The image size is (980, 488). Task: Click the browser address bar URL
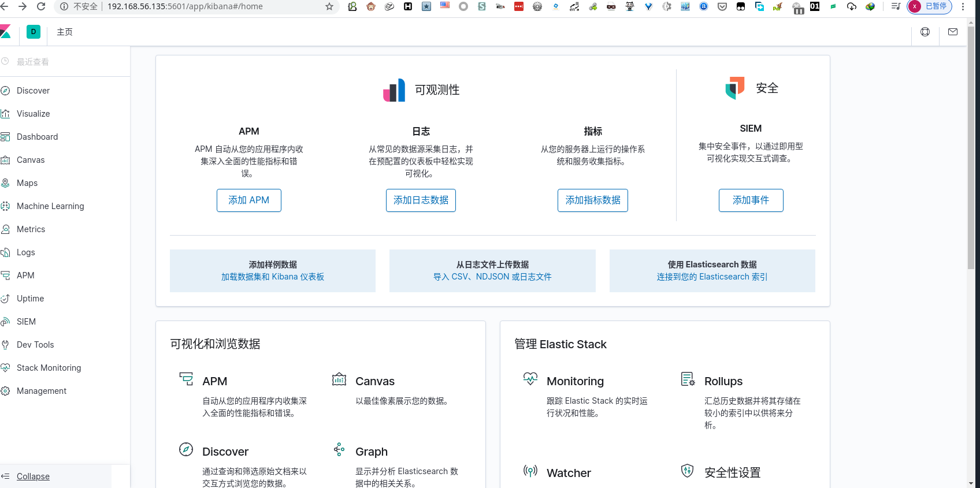185,6
